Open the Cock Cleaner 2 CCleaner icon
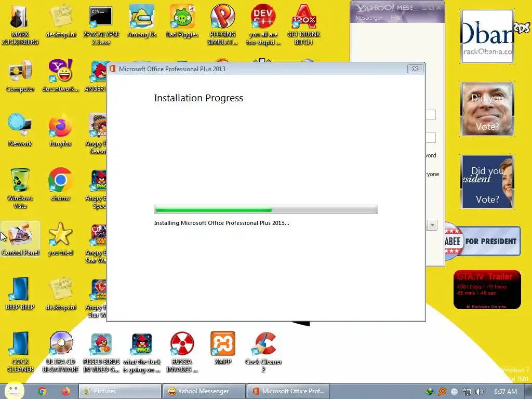The height and width of the screenshot is (399, 532). [x=263, y=352]
